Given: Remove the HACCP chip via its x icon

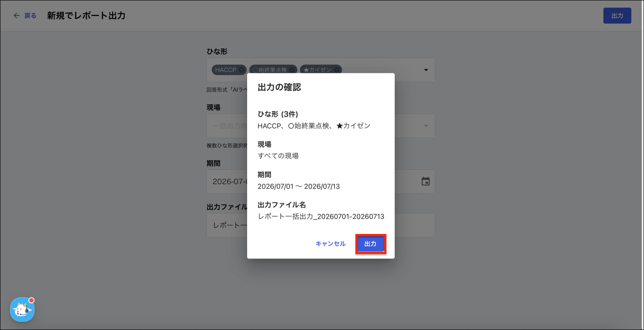Looking at the screenshot, I should [241, 70].
